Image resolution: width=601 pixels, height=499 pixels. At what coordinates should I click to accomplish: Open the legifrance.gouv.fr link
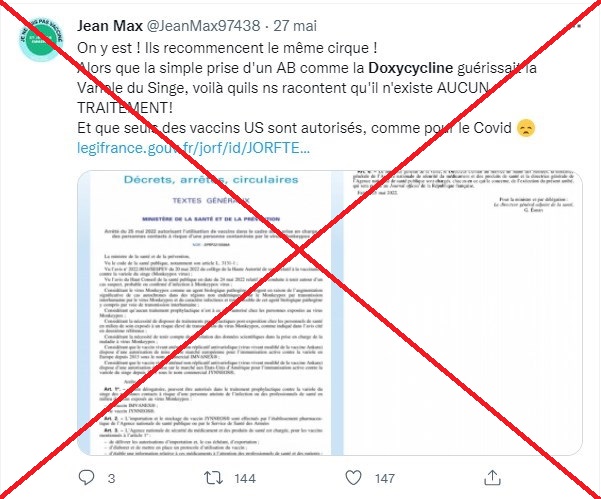point(193,148)
